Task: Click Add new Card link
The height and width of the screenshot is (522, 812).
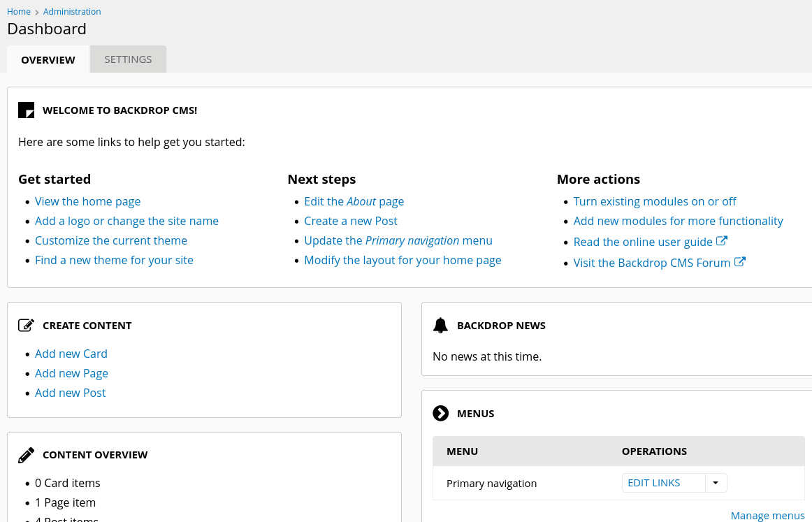Action: [71, 354]
